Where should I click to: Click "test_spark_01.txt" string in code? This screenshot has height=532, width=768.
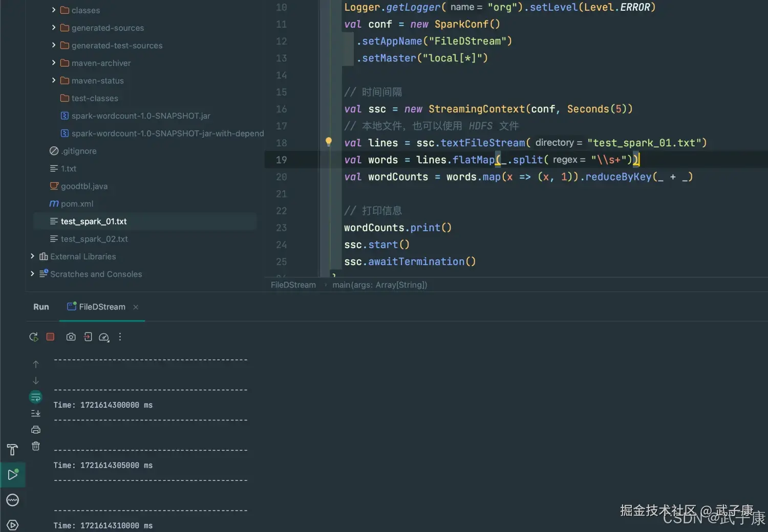[644, 143]
